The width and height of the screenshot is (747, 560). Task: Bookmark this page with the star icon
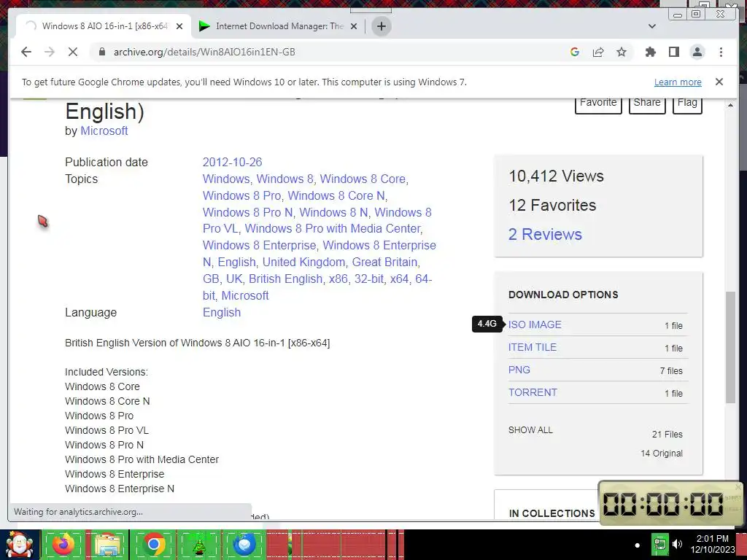point(622,52)
